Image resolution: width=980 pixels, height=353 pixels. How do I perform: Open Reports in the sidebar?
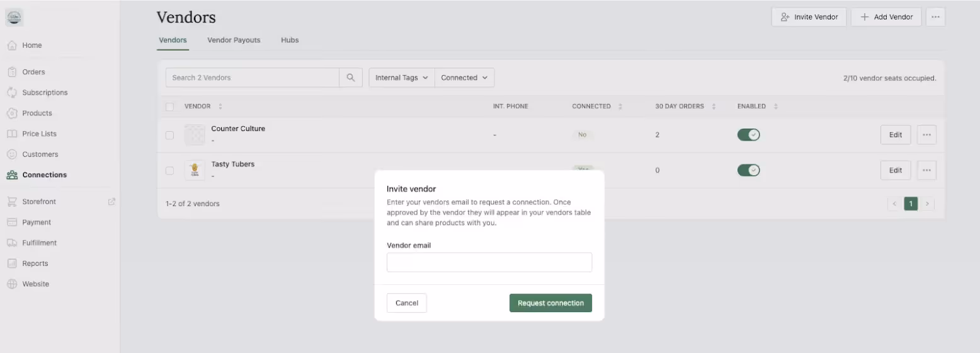35,263
